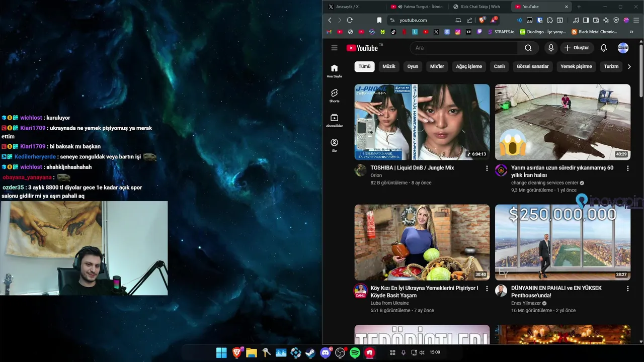Open the TOSHIBA Liquid DnB thumbnail

[x=422, y=122]
